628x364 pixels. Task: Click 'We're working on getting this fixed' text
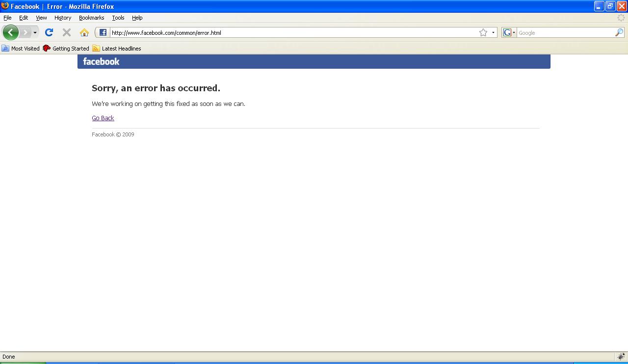pyautogui.click(x=168, y=104)
